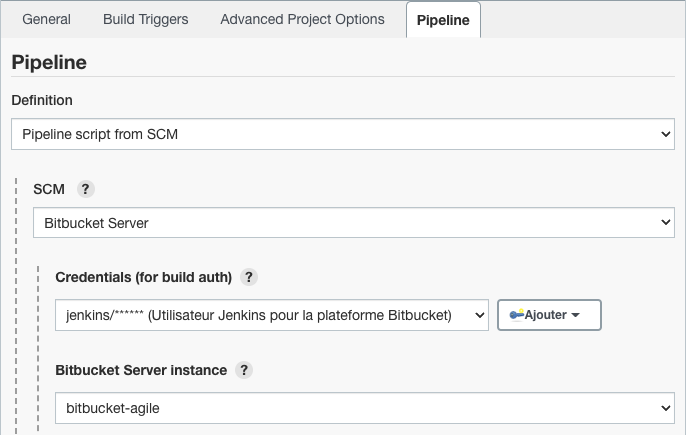The width and height of the screenshot is (687, 435).
Task: Open the Definition dropdown showing Pipeline script from SCM
Action: click(x=343, y=134)
